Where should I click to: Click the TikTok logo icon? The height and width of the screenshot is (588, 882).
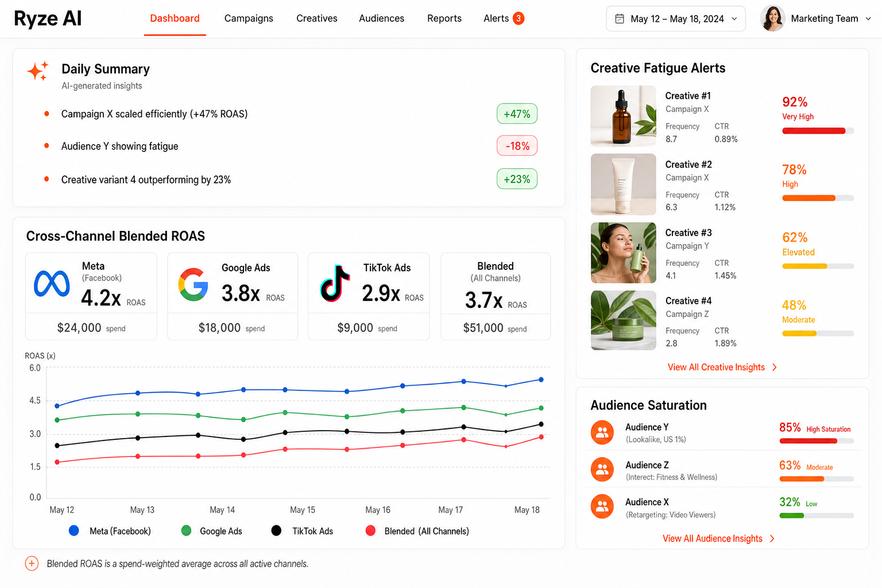pos(335,283)
